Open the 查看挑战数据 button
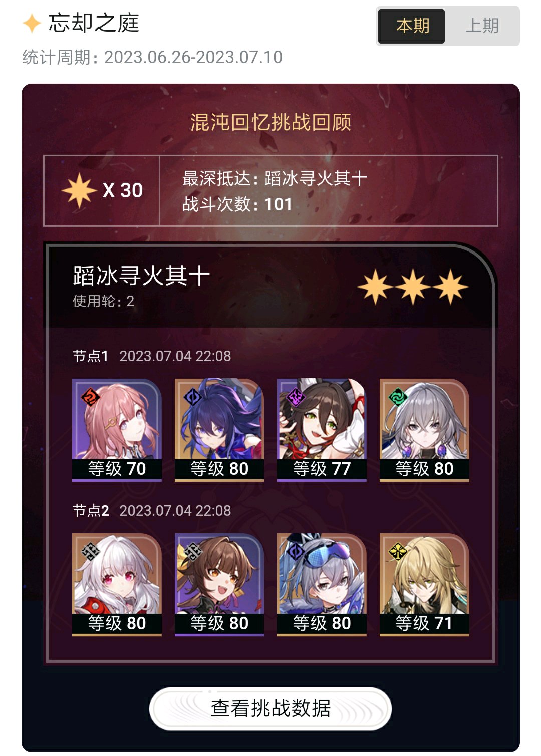 point(270,708)
